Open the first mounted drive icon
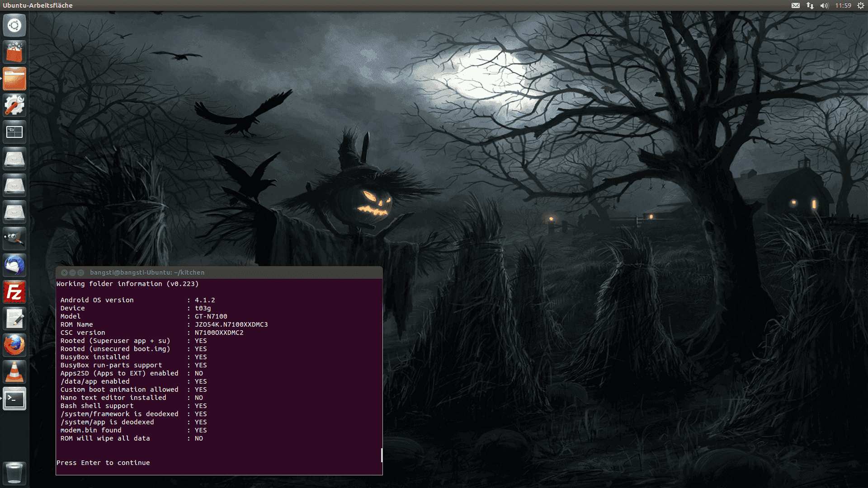Screen dimensions: 868x488 click(14, 159)
